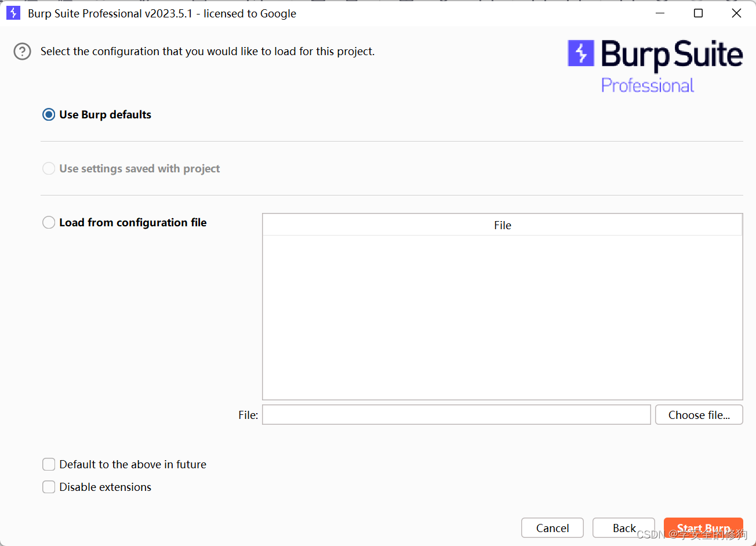The image size is (756, 546).
Task: Close the Burp Suite dialog window
Action: click(x=736, y=13)
